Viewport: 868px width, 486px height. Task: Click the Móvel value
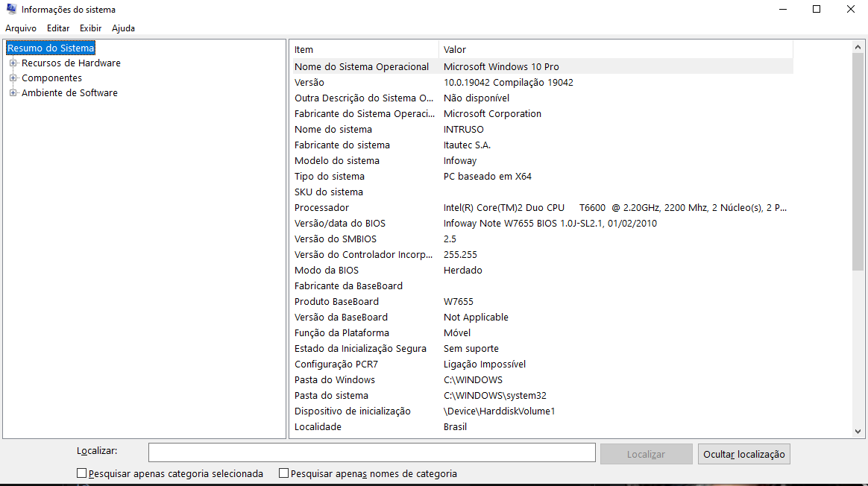point(456,332)
